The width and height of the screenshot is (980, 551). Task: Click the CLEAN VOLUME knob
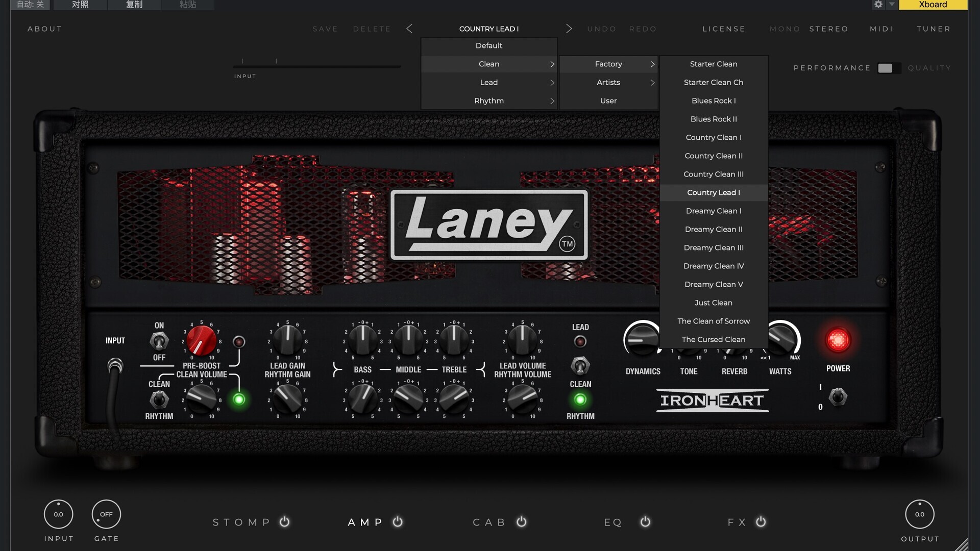[x=201, y=398]
